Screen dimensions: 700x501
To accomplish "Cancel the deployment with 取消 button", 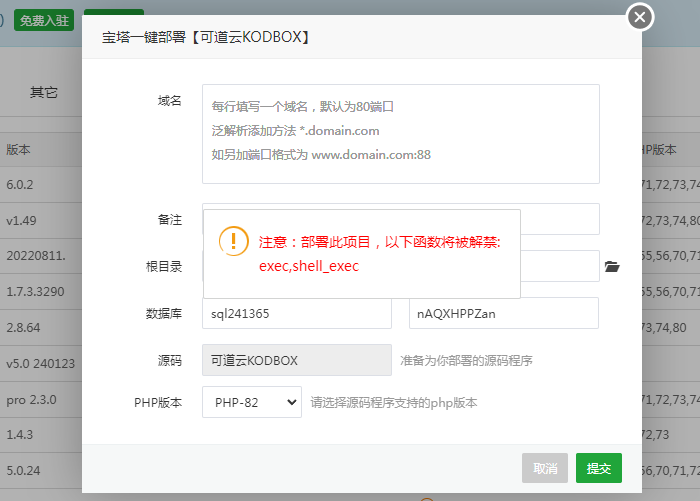I will [x=545, y=468].
